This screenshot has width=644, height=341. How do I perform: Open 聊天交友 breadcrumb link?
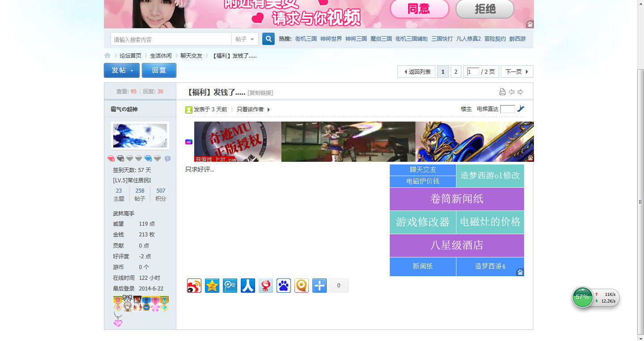point(191,55)
